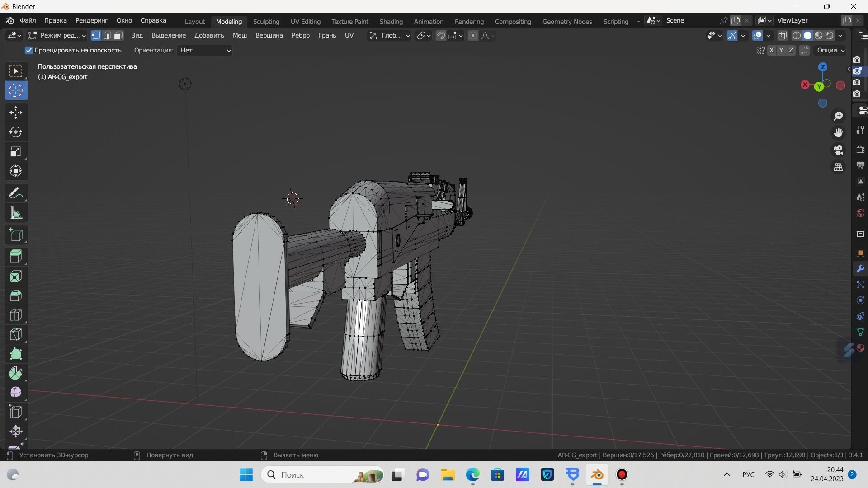Click the red X axis gizmo ball
This screenshot has width=868, height=488.
point(805,84)
